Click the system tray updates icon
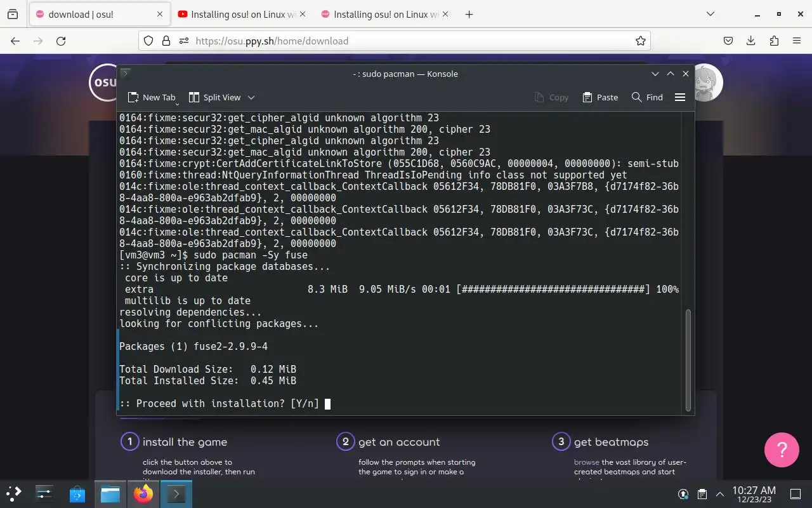812x508 pixels. 683,494
